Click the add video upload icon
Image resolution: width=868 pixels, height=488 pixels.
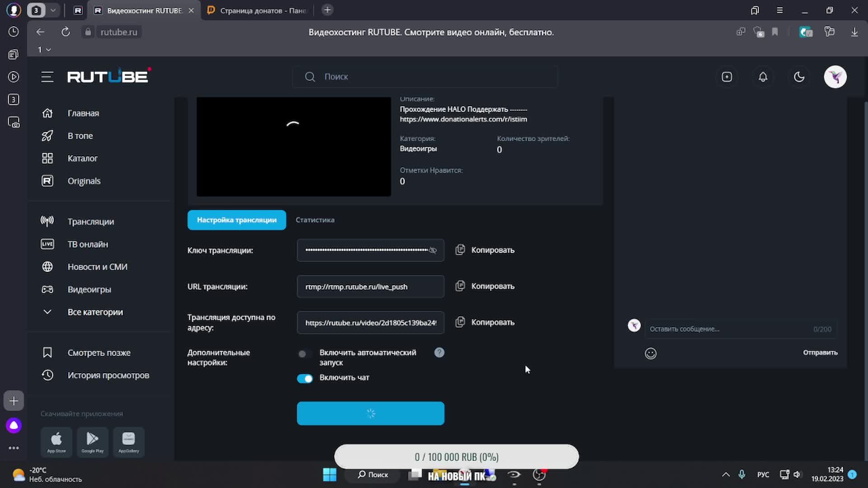click(726, 77)
